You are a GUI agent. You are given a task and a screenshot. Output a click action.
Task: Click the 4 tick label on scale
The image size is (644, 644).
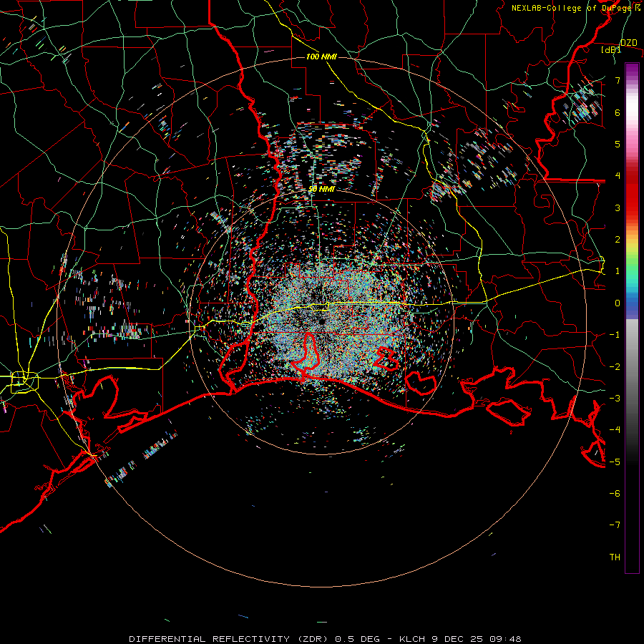[x=618, y=175]
